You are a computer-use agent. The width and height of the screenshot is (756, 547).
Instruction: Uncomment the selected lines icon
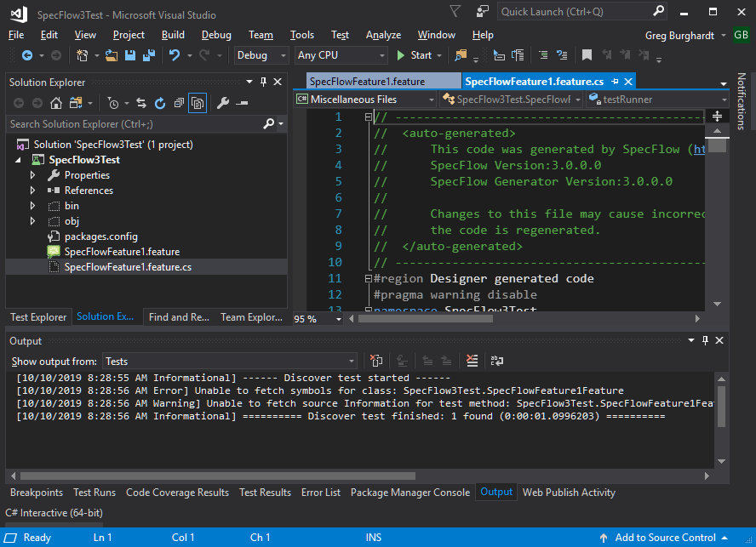562,55
